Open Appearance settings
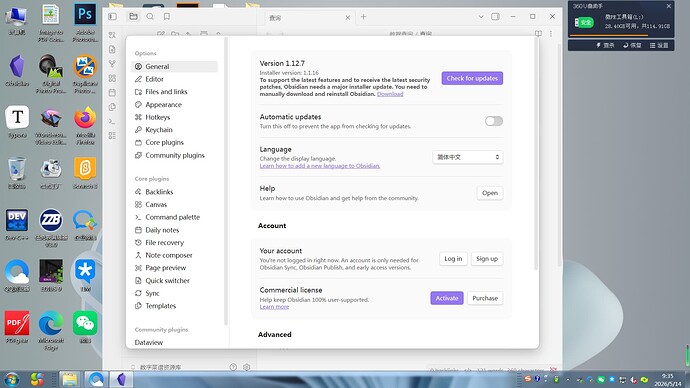This screenshot has height=388, width=690. tap(174, 105)
